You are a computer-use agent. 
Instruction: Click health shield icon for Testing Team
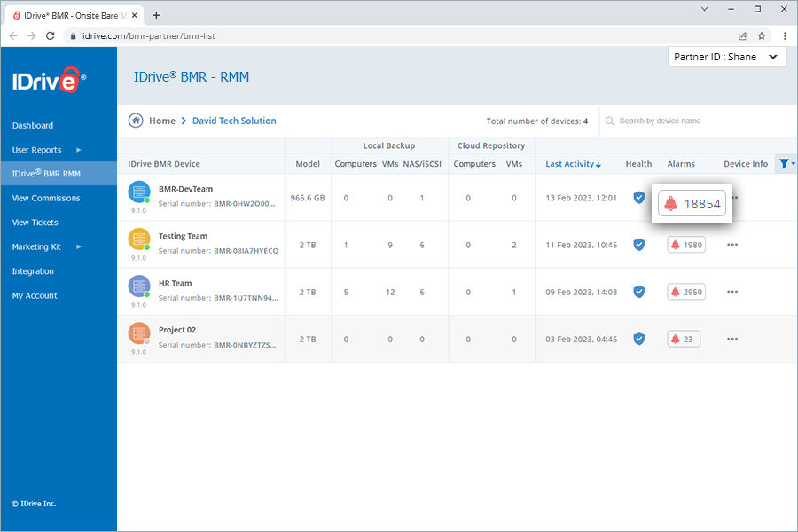point(638,245)
